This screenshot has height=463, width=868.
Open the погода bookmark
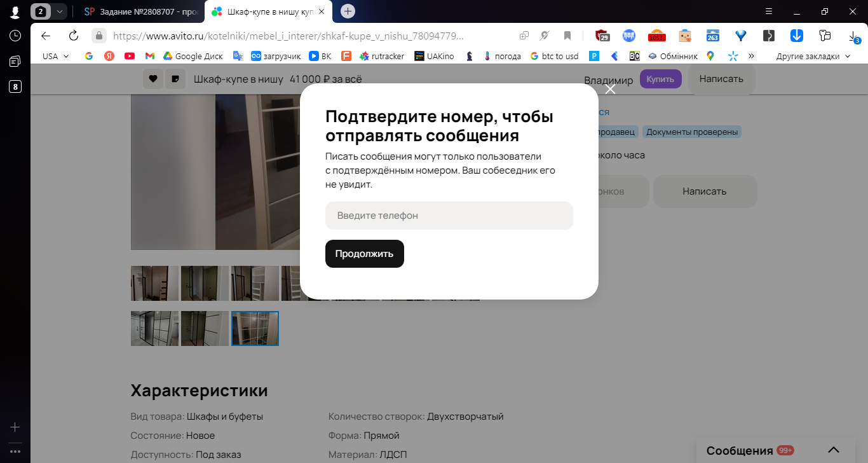coord(502,56)
